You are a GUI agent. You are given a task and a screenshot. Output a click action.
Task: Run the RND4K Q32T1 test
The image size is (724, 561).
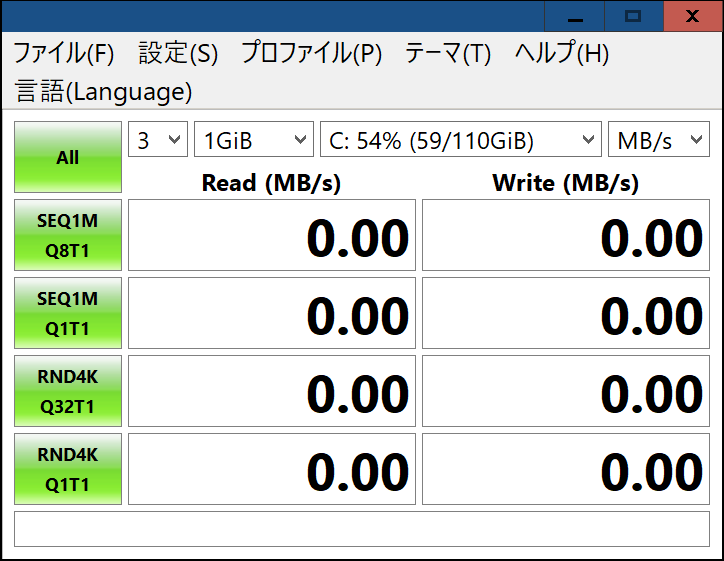tap(68, 391)
